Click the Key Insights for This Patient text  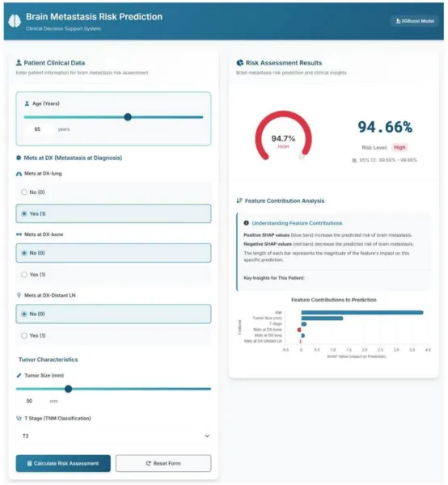pyautogui.click(x=274, y=278)
